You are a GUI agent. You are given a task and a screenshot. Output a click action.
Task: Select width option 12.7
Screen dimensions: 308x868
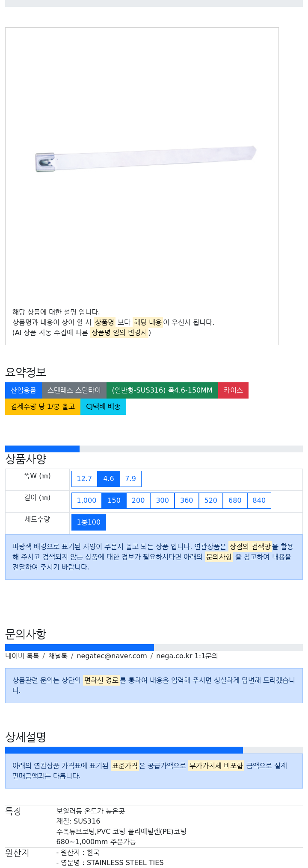84,479
